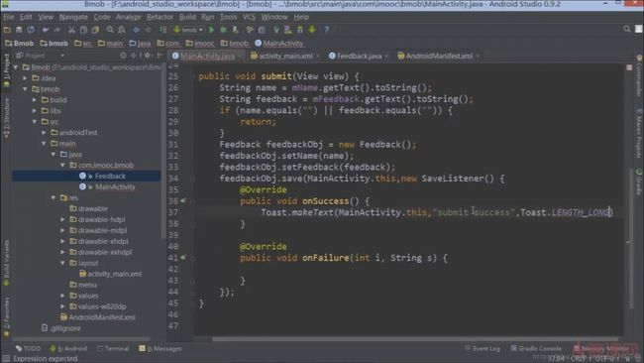Collapse the layout folder node

[63, 263]
